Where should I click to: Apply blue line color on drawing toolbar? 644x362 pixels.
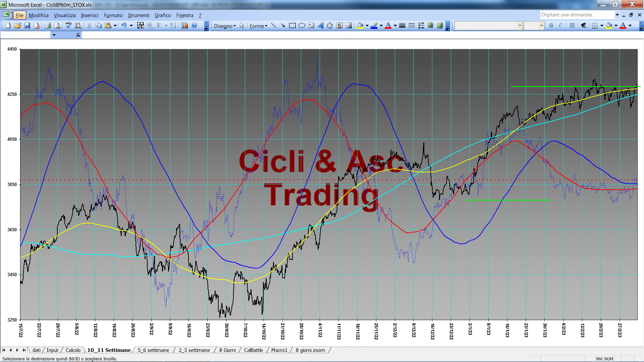tap(374, 25)
